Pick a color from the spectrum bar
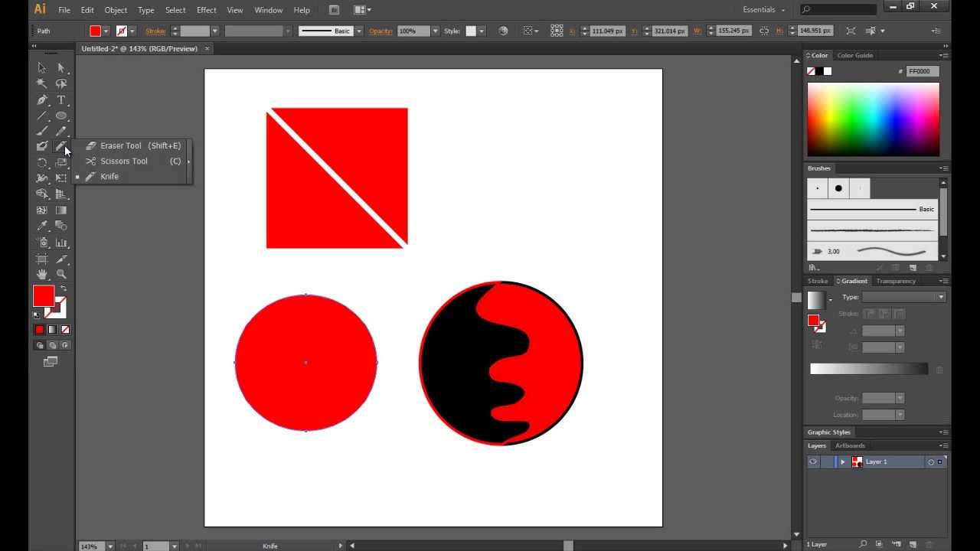 tap(873, 119)
